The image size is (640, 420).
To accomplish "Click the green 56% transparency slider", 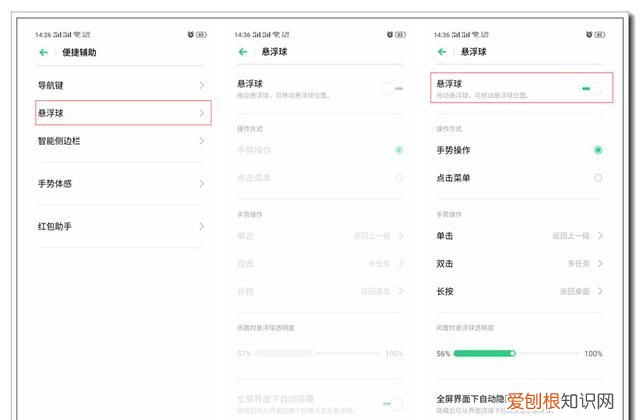I will pyautogui.click(x=485, y=353).
